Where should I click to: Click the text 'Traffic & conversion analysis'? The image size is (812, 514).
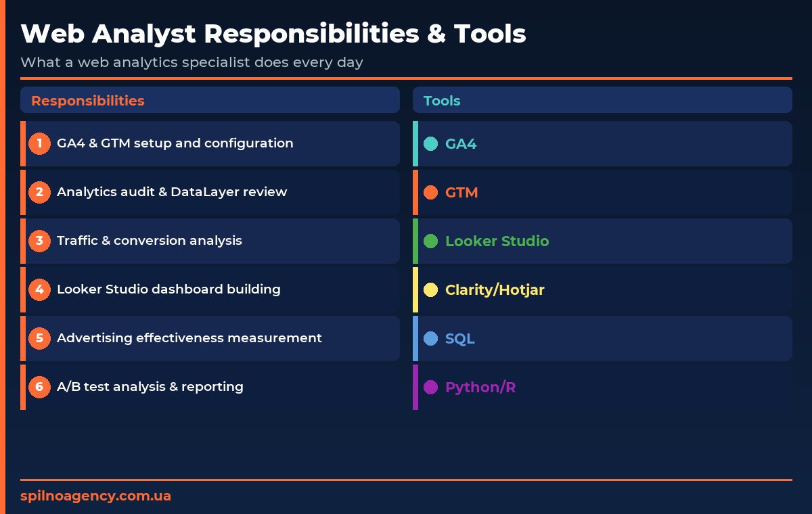(x=150, y=241)
